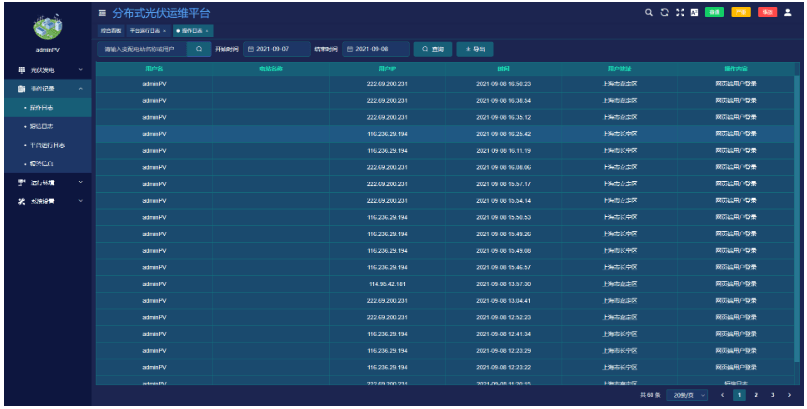Open the user profile avatar icon
The image size is (807, 409).
[x=787, y=13]
